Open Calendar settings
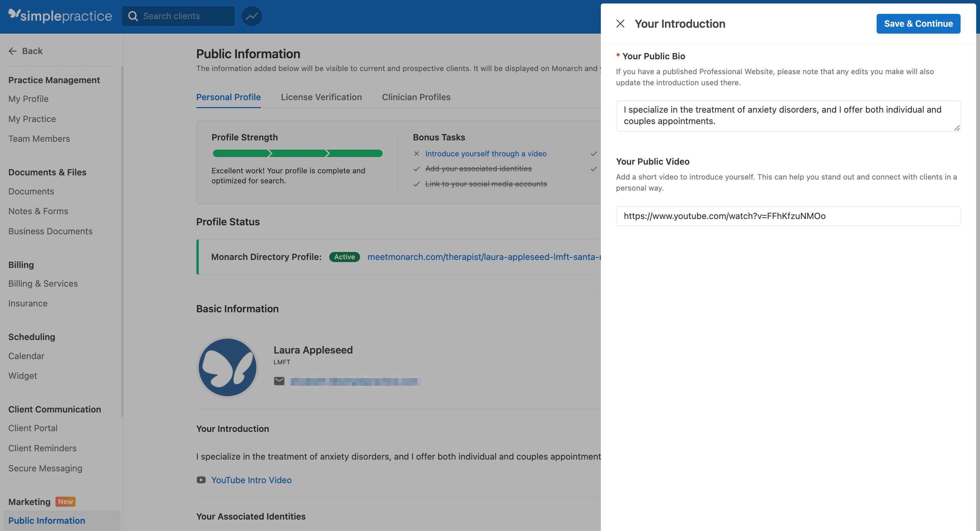 point(26,356)
